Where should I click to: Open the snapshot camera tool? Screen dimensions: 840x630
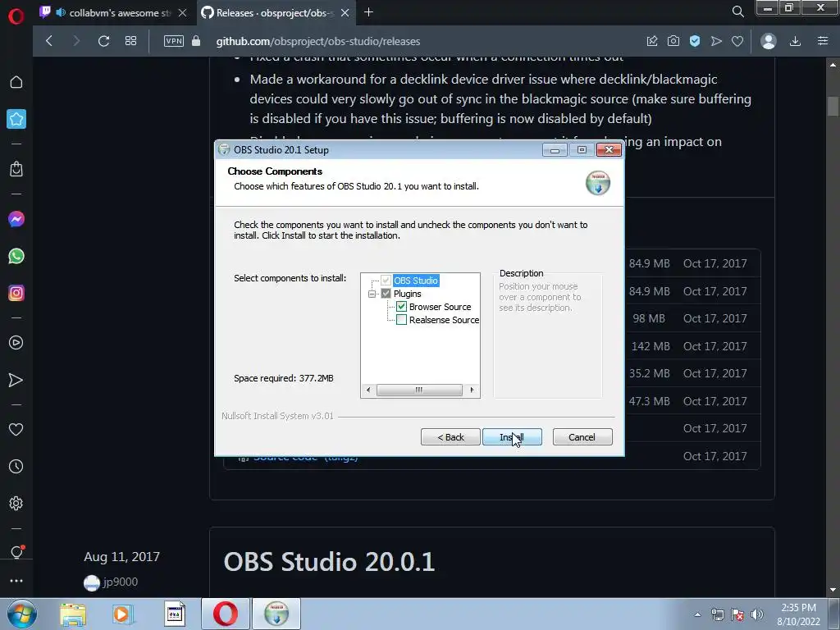(x=673, y=41)
